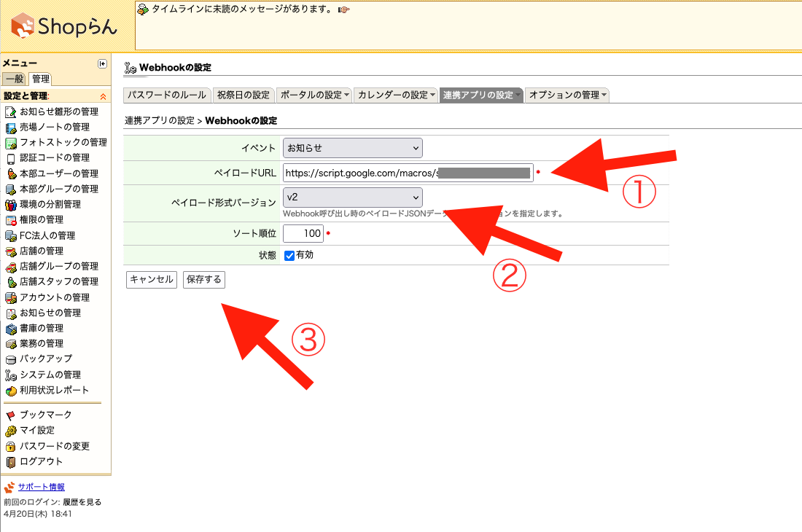The height and width of the screenshot is (532, 802).
Task: Open the ペイロード形式バージョン v2 dropdown
Action: (x=352, y=197)
